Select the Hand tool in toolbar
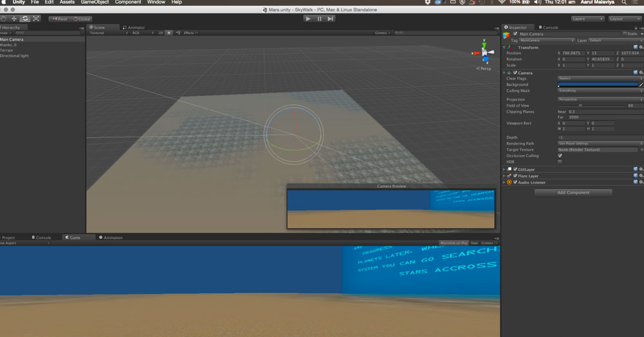Viewport: 644px width, 337px height. pos(3,19)
